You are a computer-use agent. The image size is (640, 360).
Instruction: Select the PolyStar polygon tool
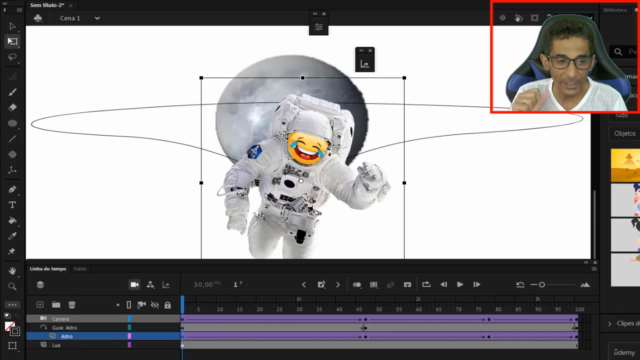pyautogui.click(x=12, y=154)
